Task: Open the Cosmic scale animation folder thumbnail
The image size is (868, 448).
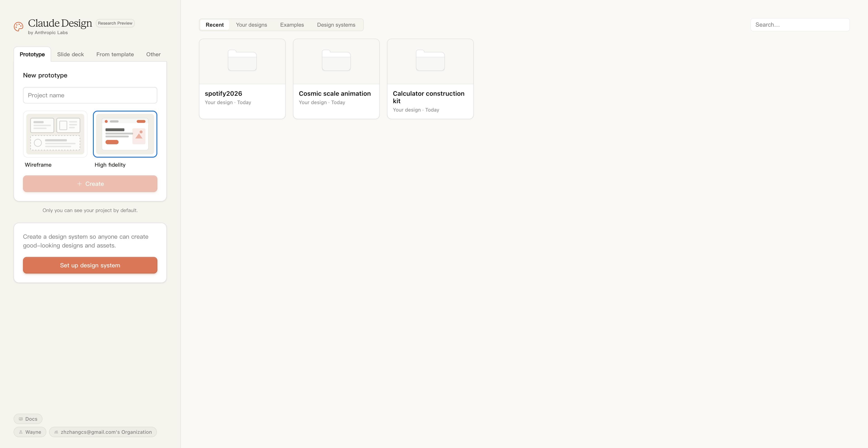Action: [x=336, y=61]
